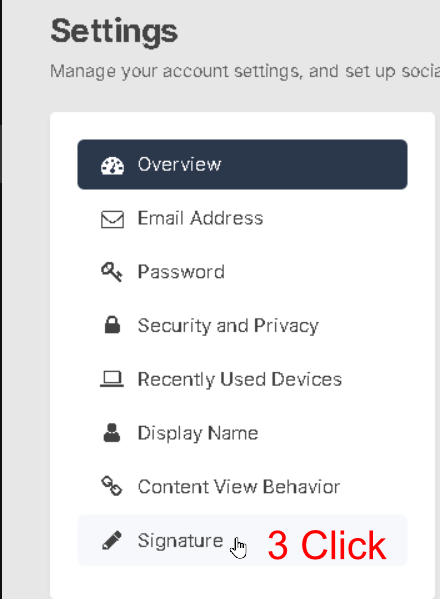Open the Signature settings entry
The image size is (440, 599).
click(x=242, y=540)
